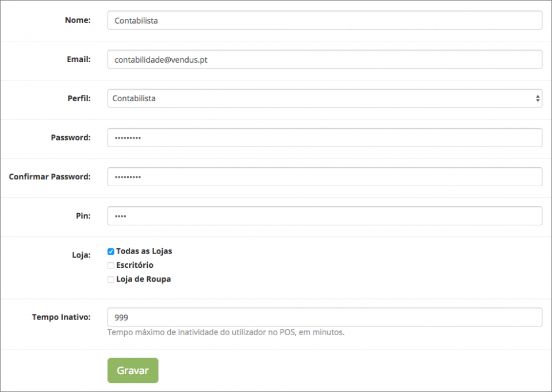Click the inactivity time helper text
The image size is (552, 392).
(226, 332)
